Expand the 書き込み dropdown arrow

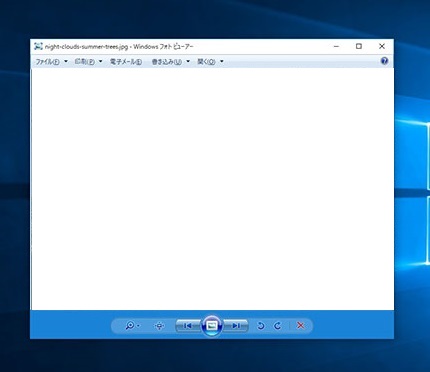pos(188,61)
